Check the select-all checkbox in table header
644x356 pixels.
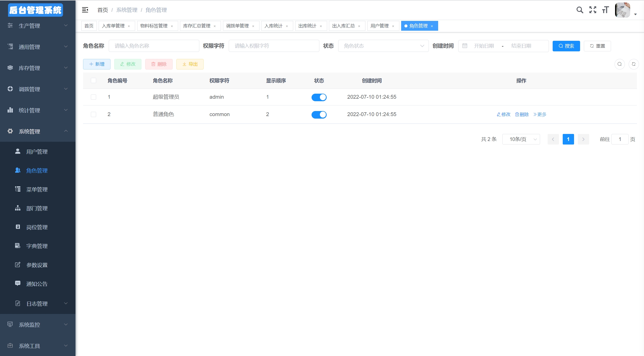93,81
